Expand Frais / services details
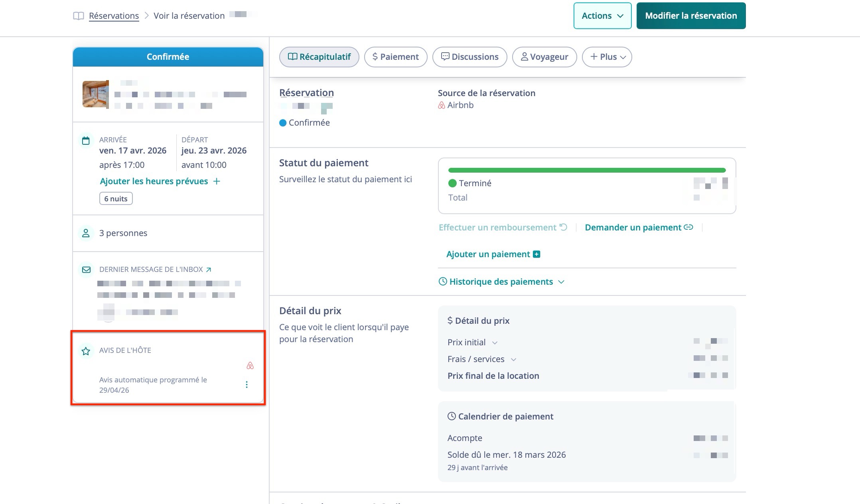 tap(514, 360)
